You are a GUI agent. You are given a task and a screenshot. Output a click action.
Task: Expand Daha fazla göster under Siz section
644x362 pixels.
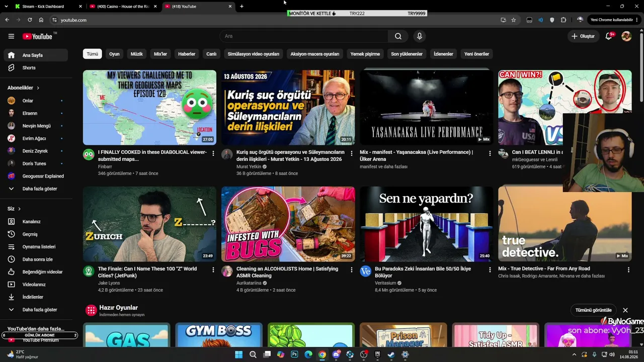(35, 310)
